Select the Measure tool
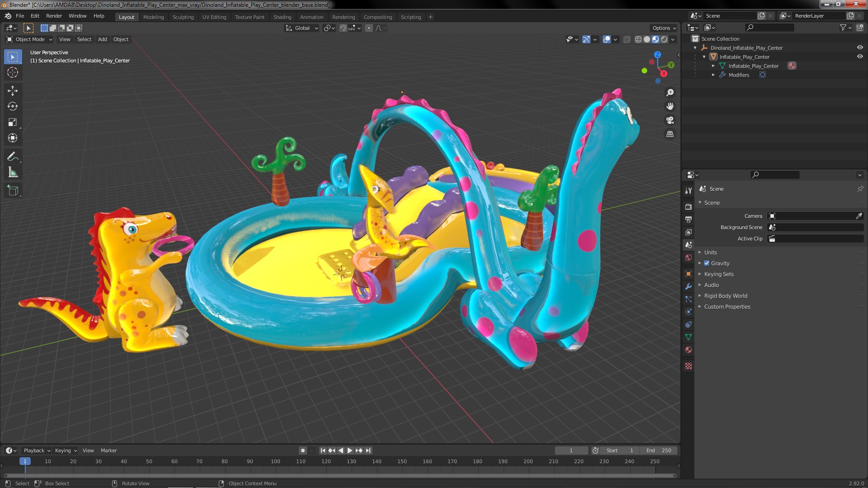Viewport: 868px width, 488px height. tap(13, 173)
